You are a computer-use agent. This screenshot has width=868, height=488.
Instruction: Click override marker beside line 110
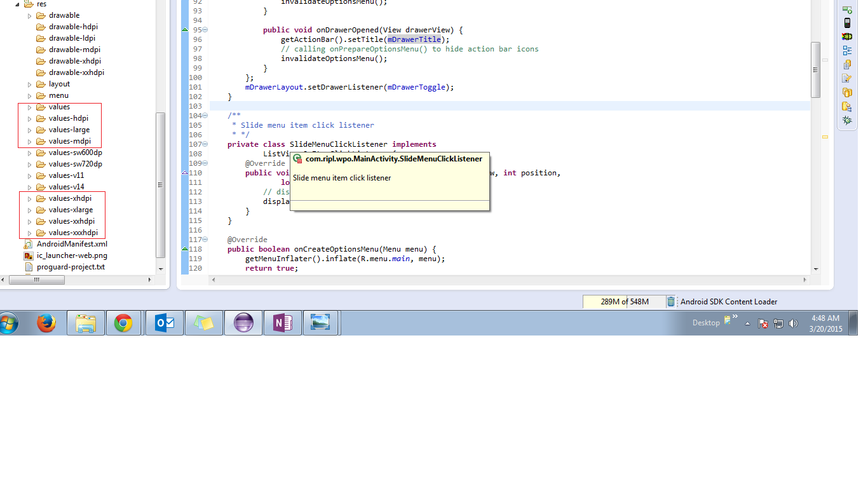(185, 173)
